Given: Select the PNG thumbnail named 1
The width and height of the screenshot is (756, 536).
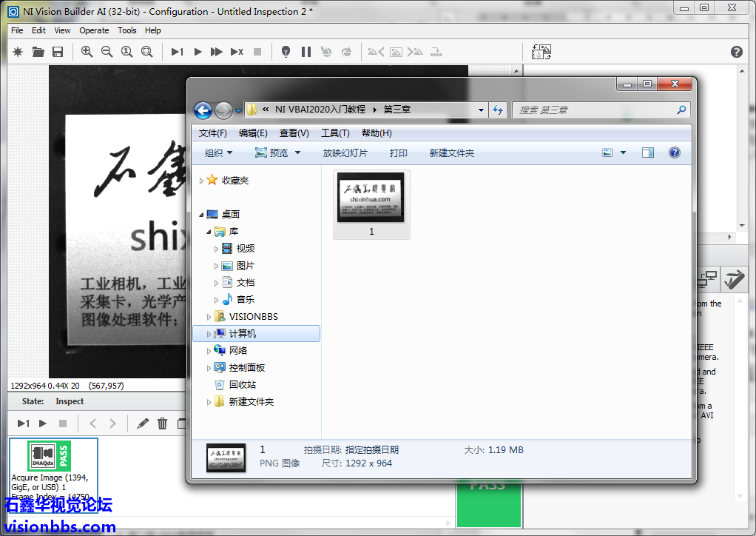Looking at the screenshot, I should (371, 198).
